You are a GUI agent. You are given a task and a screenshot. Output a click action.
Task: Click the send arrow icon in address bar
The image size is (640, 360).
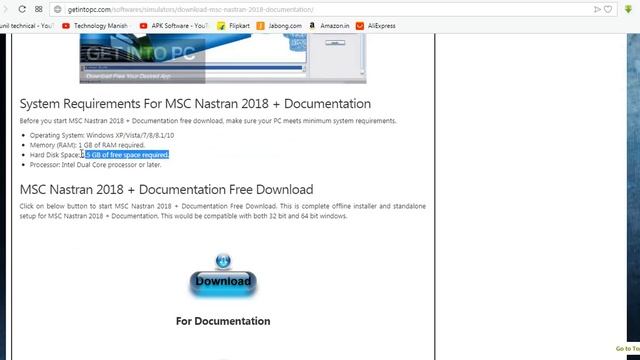pyautogui.click(x=597, y=9)
